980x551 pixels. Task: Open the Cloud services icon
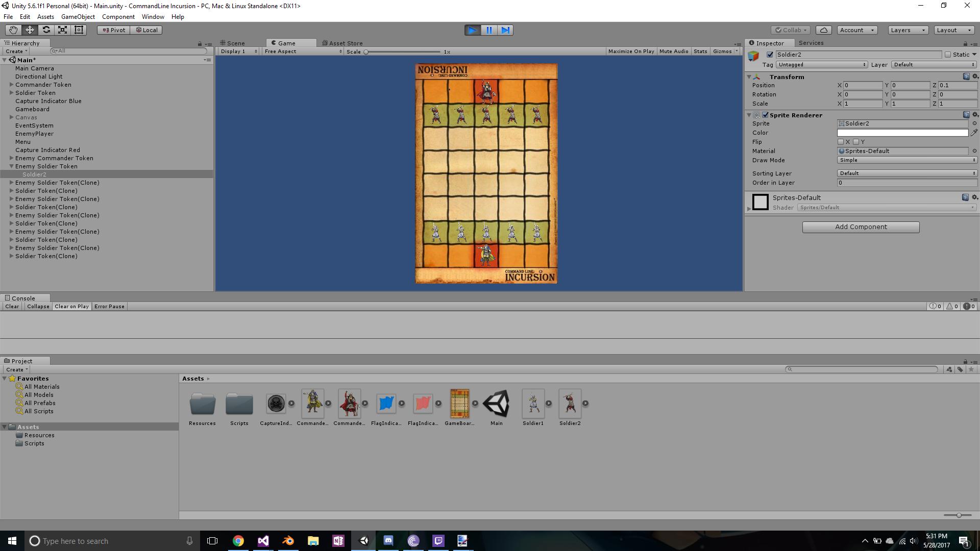pyautogui.click(x=823, y=30)
